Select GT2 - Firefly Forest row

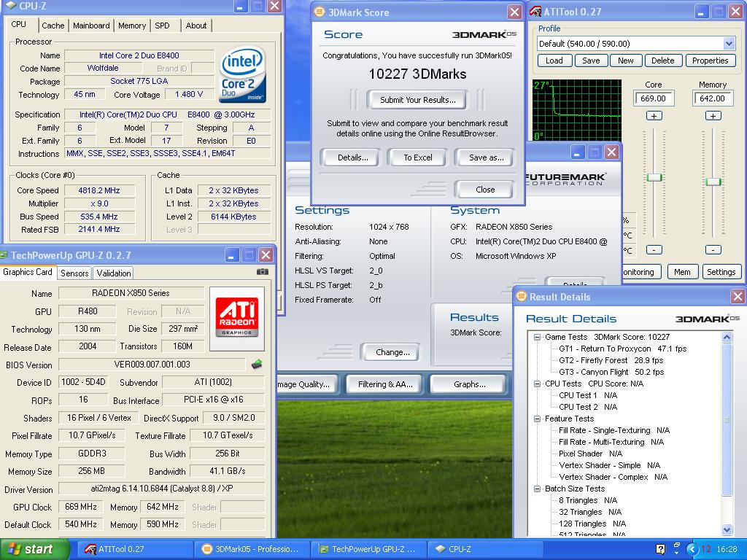tap(611, 360)
